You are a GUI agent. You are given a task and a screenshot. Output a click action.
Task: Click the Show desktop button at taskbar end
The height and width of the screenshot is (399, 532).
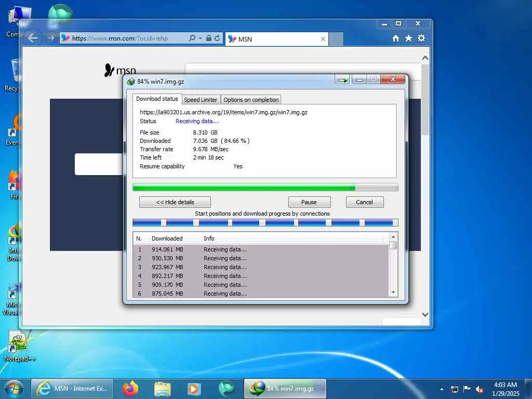(x=528, y=389)
